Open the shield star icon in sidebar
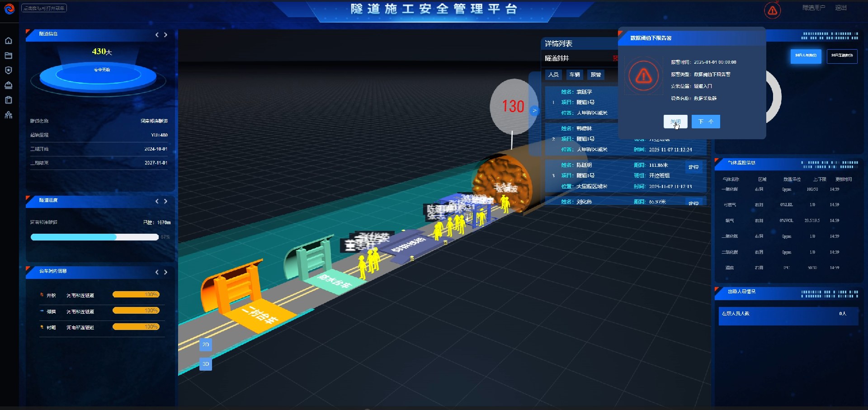 tap(9, 71)
